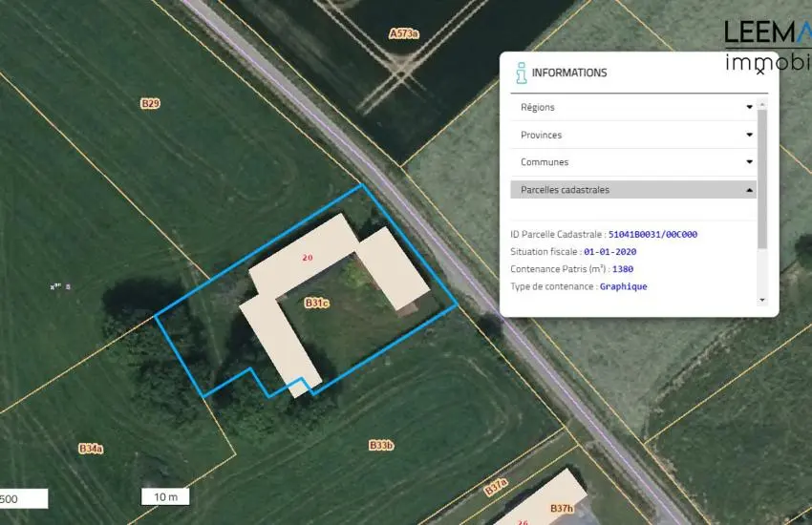Screen dimensions: 812x525
Task: Click the panel scrollbar down arrow
Action: 761,300
